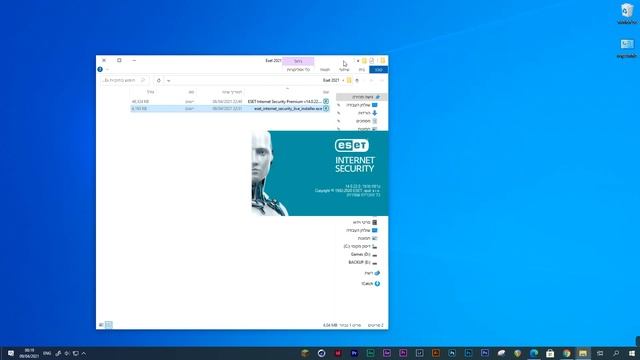Viewport: 640px width, 360px height.
Task: Select the pink Manage contextual tab
Action: [x=298, y=61]
